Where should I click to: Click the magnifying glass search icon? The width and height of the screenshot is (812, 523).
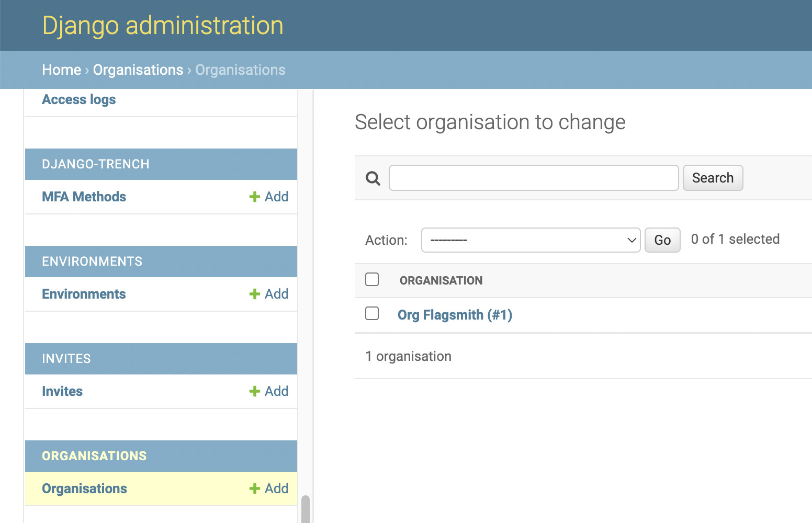[x=373, y=178]
